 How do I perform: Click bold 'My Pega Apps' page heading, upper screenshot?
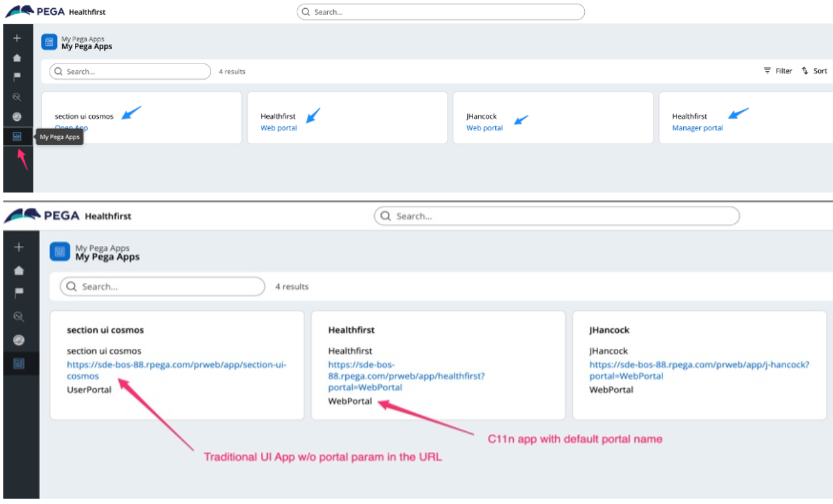point(87,47)
